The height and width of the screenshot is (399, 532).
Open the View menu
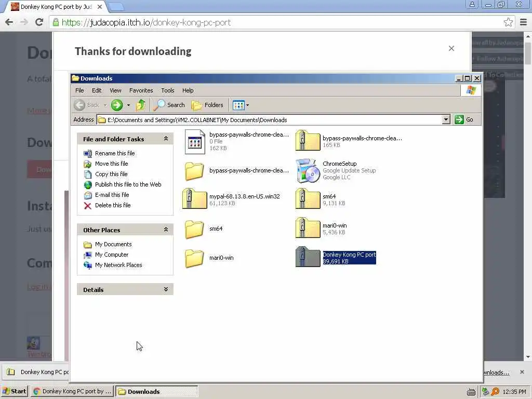point(115,90)
